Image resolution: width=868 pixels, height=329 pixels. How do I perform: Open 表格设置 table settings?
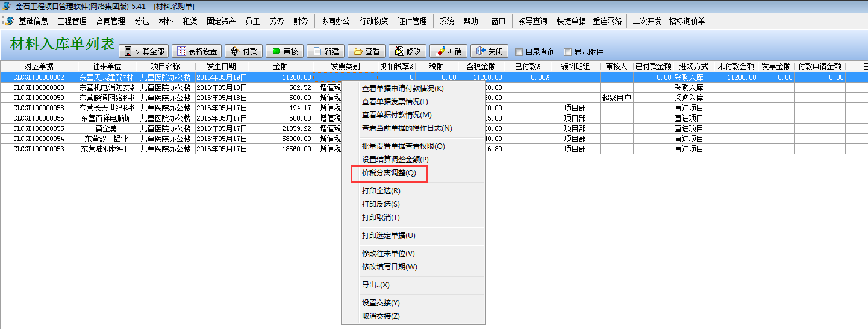point(196,51)
